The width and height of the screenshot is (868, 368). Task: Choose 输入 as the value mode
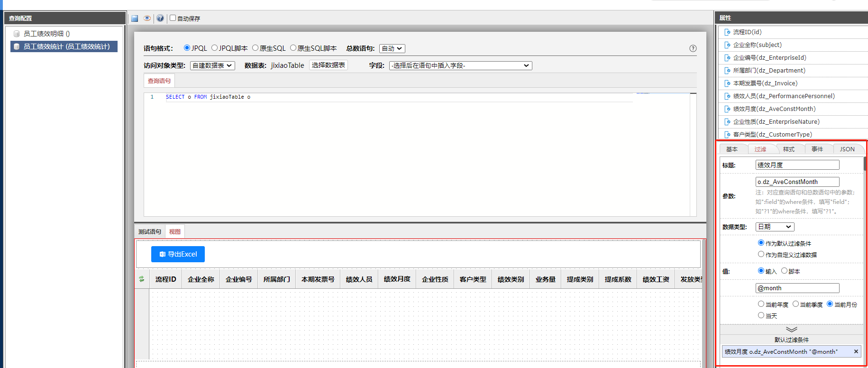tap(761, 271)
